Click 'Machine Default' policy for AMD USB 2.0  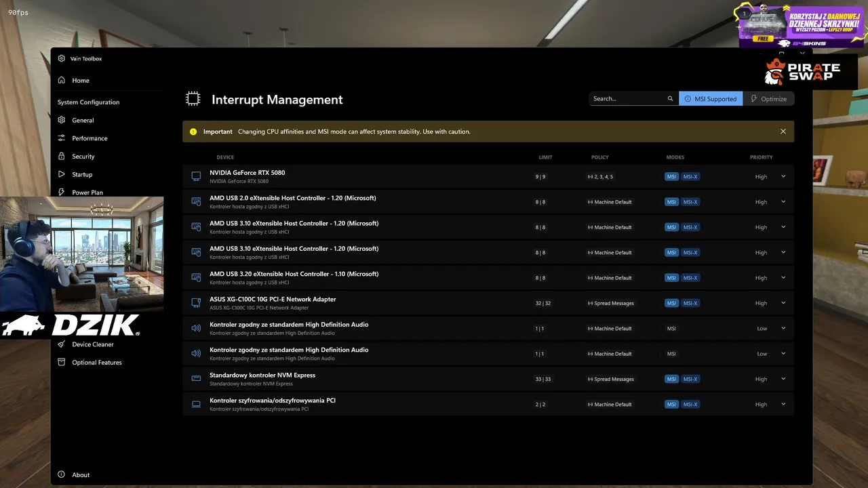point(609,202)
